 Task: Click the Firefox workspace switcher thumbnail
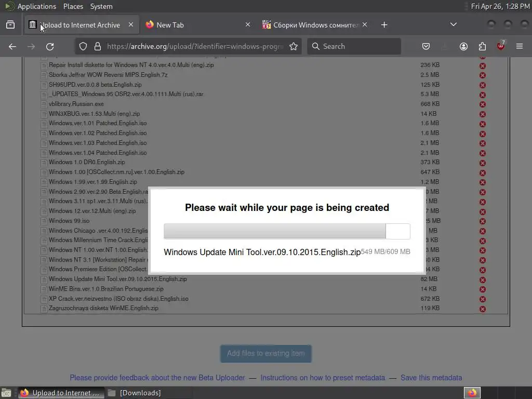472,393
